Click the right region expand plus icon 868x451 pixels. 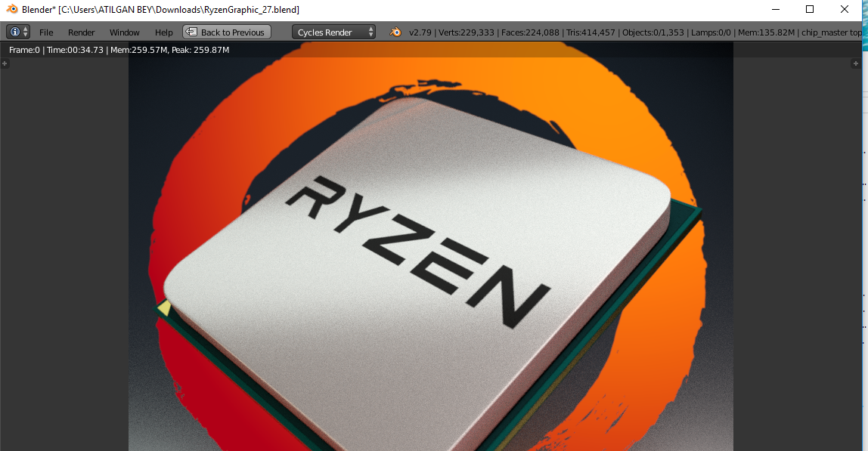click(x=855, y=63)
